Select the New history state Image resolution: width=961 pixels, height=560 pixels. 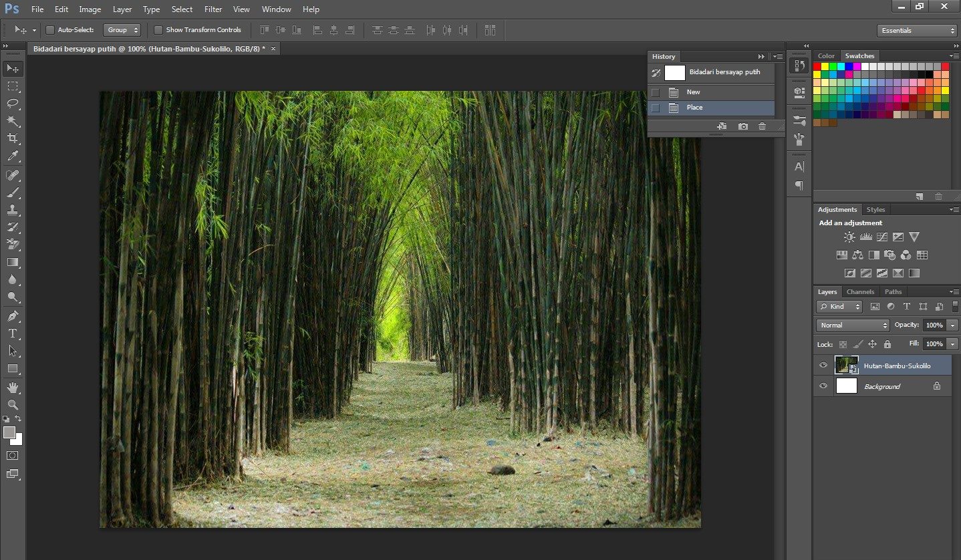click(x=694, y=92)
